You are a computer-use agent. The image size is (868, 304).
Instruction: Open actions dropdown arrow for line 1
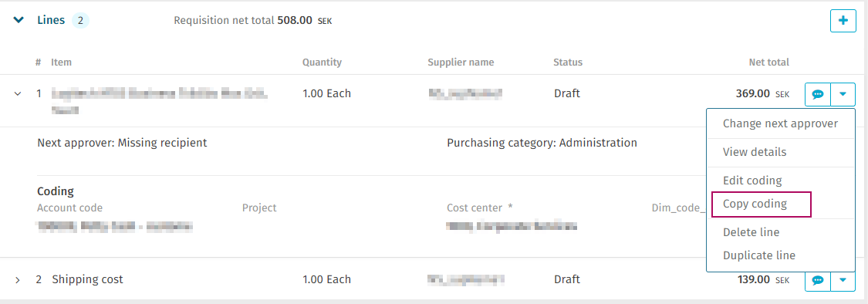click(x=843, y=94)
